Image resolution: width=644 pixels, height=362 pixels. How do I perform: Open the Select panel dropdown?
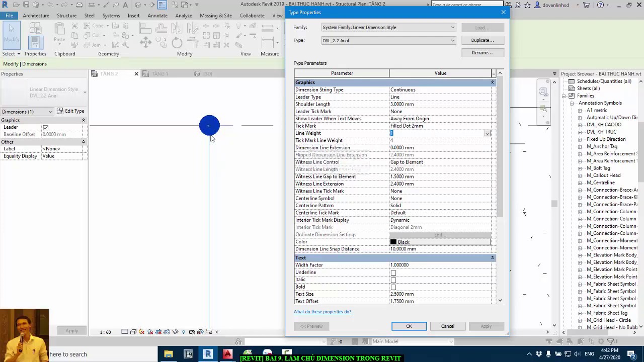11,54
